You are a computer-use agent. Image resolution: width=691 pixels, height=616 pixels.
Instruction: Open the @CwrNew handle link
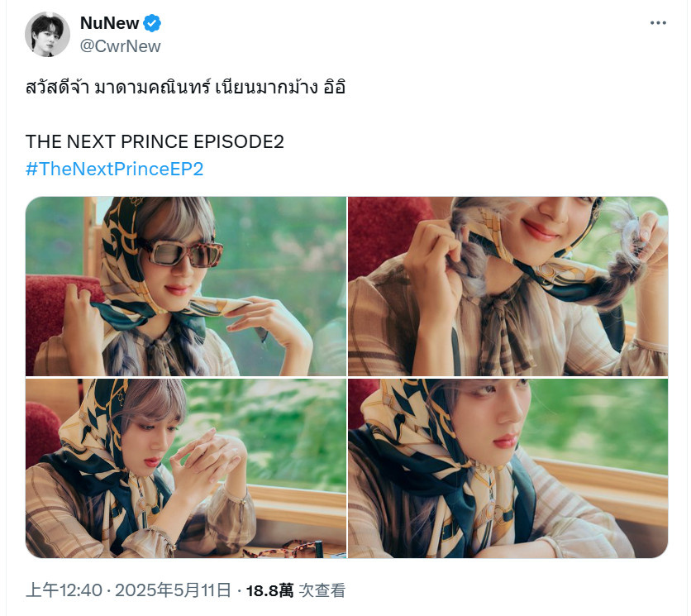click(x=121, y=46)
